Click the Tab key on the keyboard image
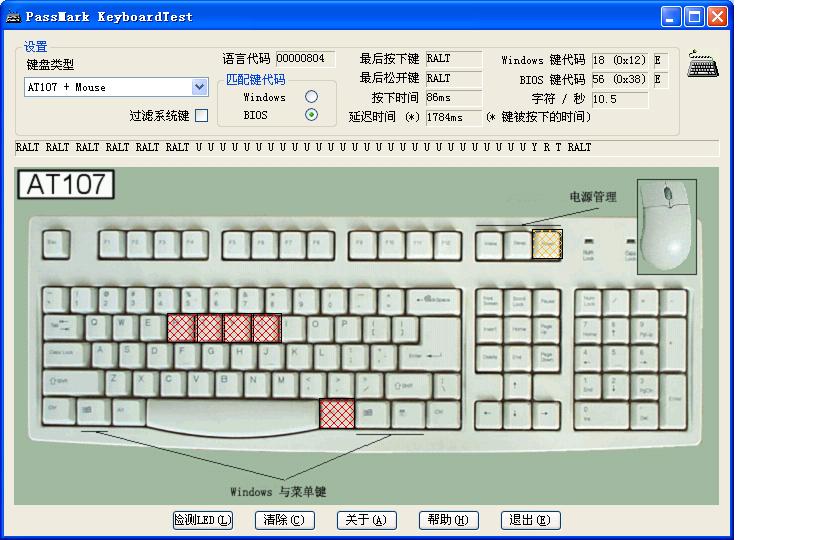The width and height of the screenshot is (840, 540). (x=63, y=326)
